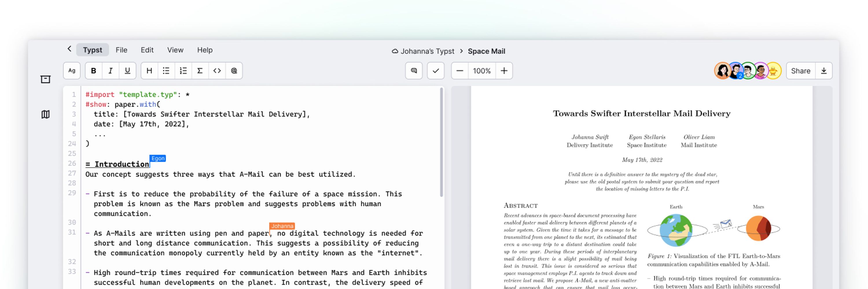Open the File menu

121,50
